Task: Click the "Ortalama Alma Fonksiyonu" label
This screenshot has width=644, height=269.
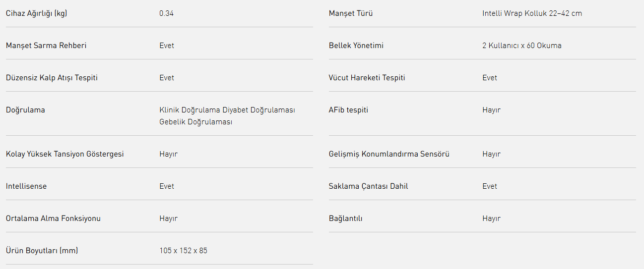Action: [x=53, y=218]
